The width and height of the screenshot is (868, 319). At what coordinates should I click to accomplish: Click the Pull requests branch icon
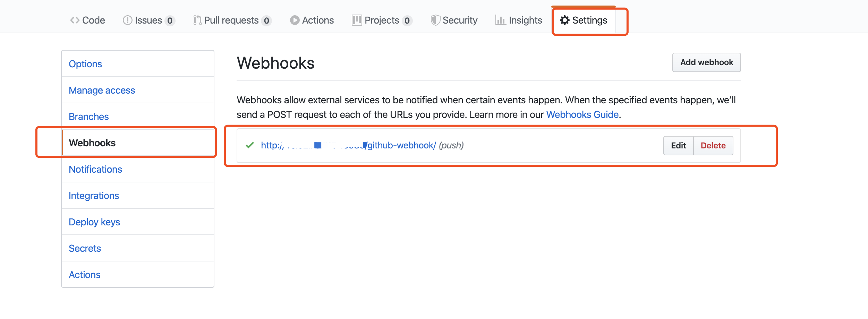click(x=197, y=20)
